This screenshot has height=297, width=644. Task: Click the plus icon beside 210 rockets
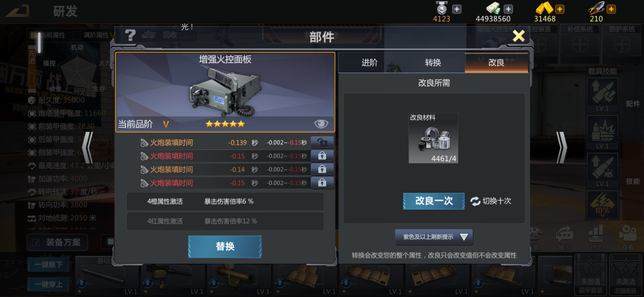(611, 9)
